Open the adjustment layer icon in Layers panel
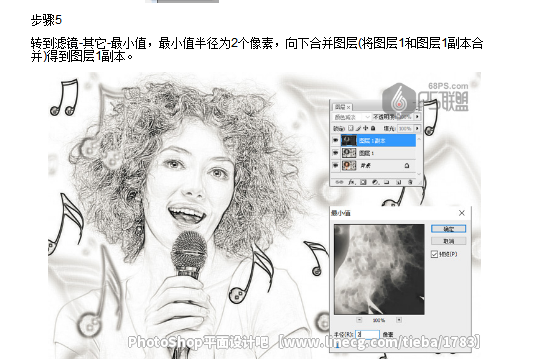The height and width of the screenshot is (361, 536). [x=375, y=182]
